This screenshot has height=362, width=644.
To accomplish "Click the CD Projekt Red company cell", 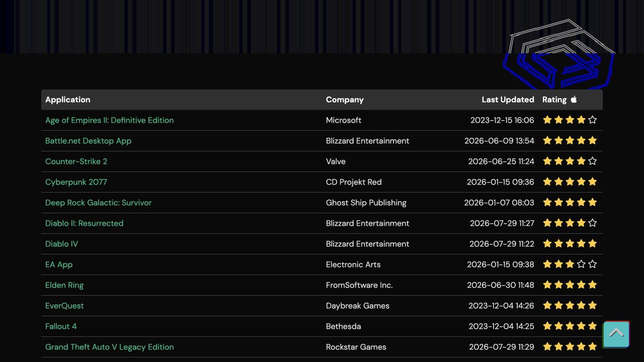I will point(354,182).
